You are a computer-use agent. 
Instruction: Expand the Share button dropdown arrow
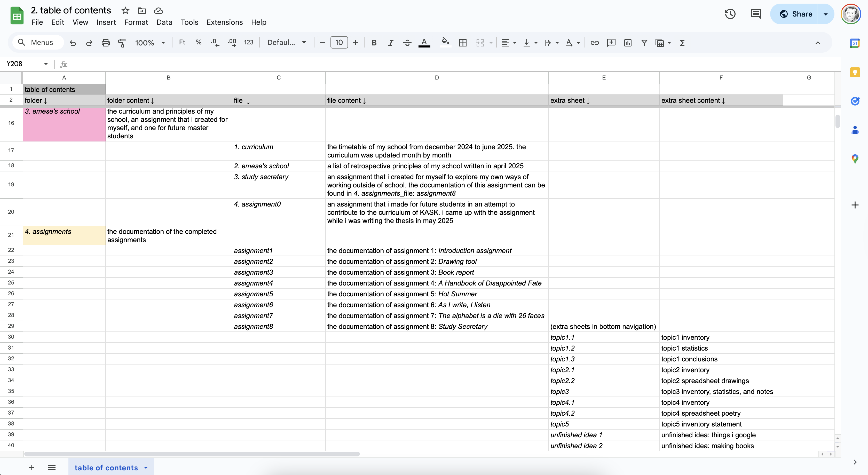826,14
